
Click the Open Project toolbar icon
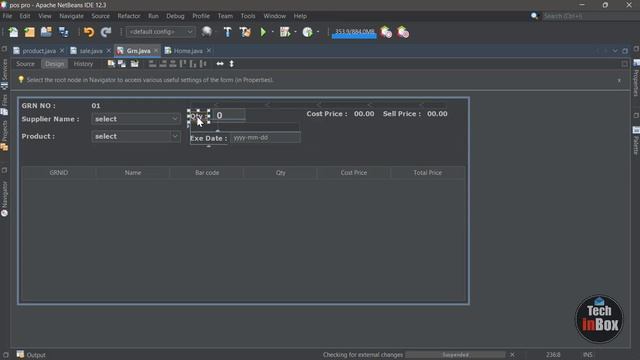(46, 32)
